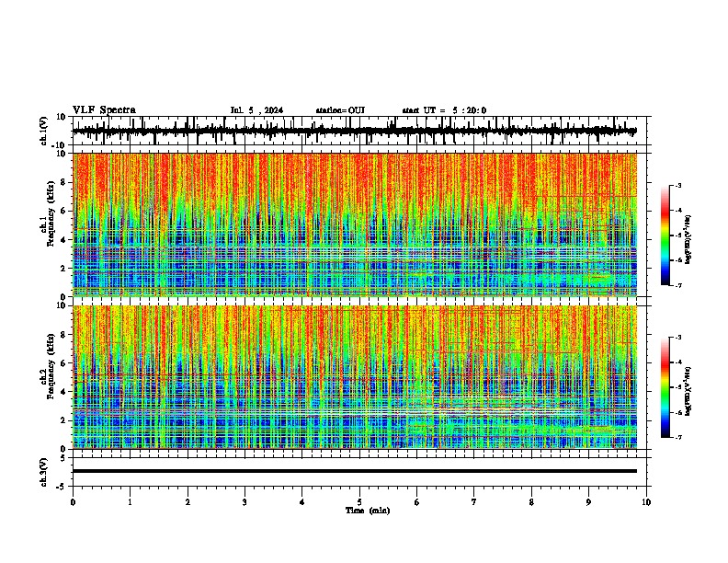Click the ch.2 spectrogram panel
Image resolution: width=728 pixels, height=563 pixels.
click(x=355, y=377)
